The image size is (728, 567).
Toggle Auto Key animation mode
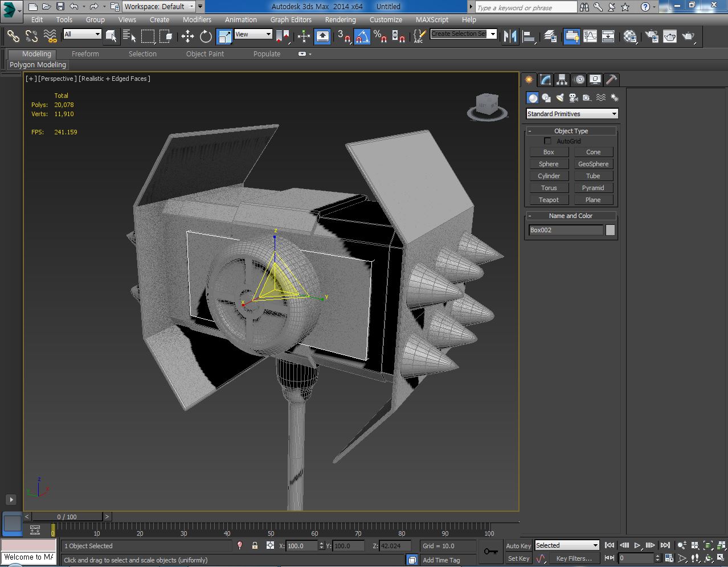pos(518,546)
